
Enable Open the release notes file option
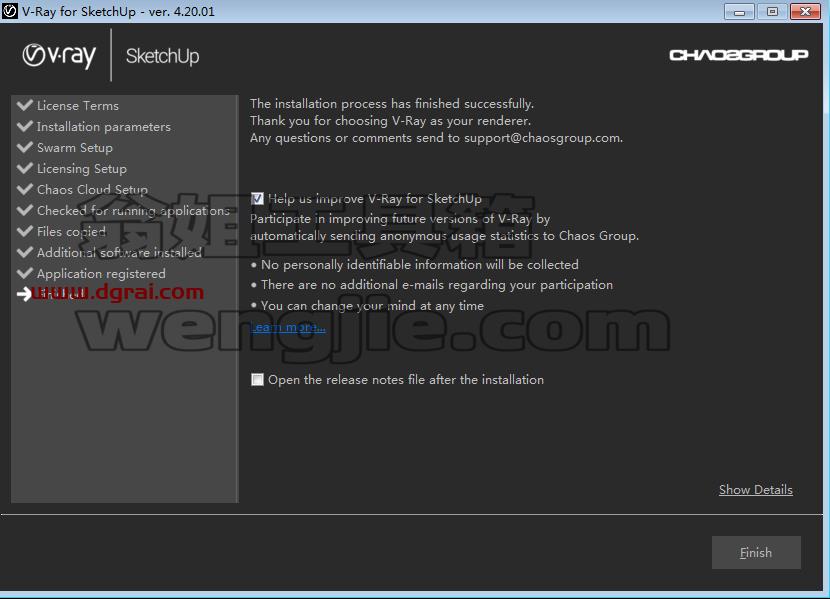pyautogui.click(x=257, y=379)
